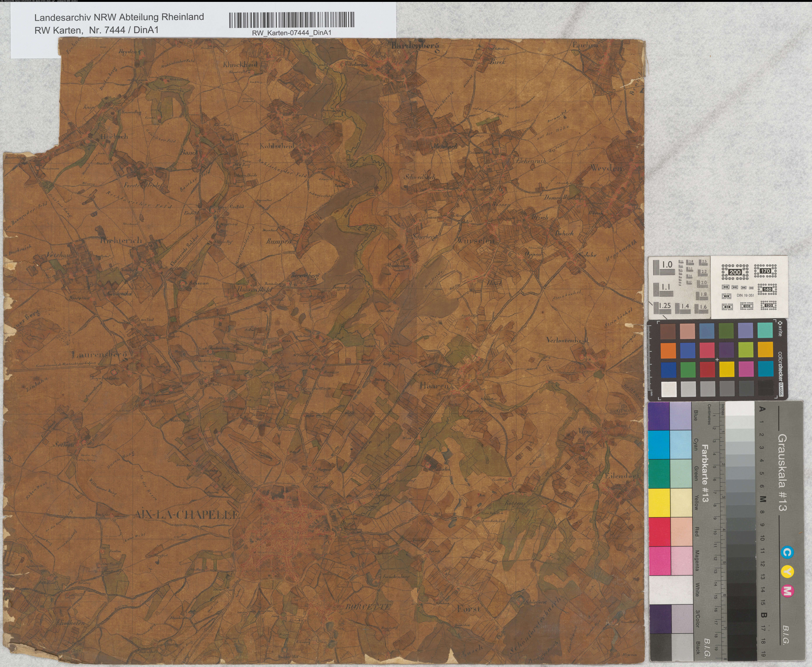Image resolution: width=812 pixels, height=667 pixels.
Task: Select the 'RW Karten, Nr. 7444 / DinA1' line
Action: click(x=96, y=30)
